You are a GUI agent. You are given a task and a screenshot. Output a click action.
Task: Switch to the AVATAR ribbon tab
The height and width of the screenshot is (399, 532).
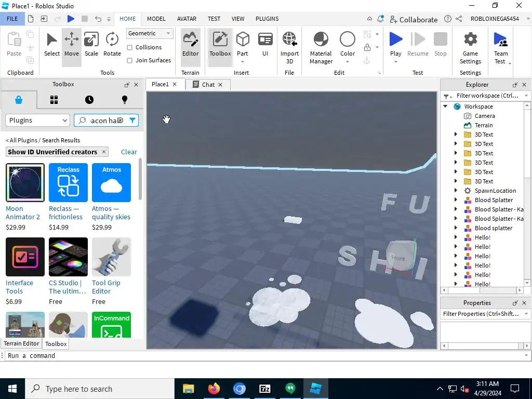(187, 19)
